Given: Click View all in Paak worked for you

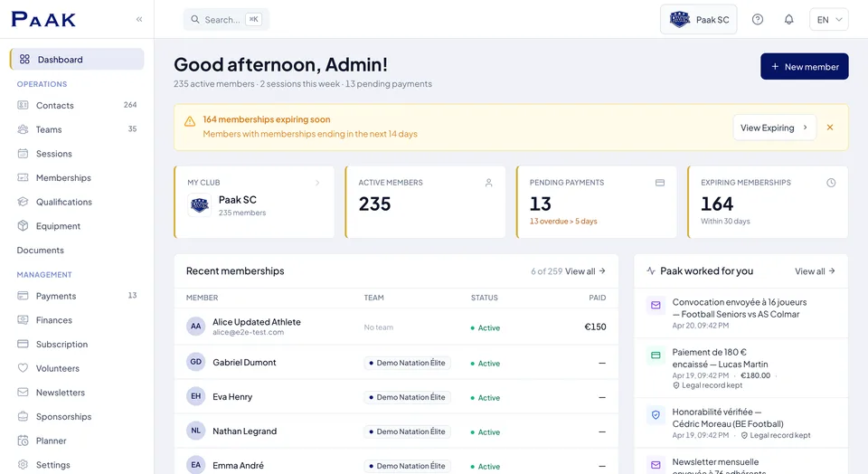Looking at the screenshot, I should (815, 271).
